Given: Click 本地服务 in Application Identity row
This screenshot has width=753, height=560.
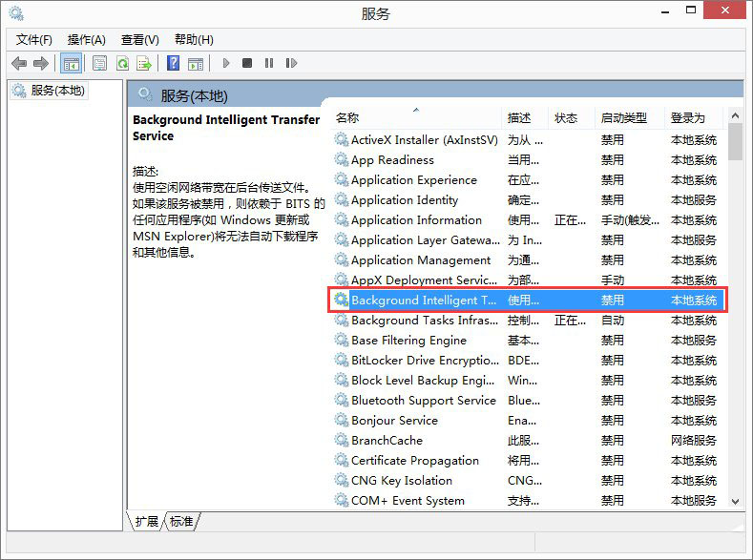Looking at the screenshot, I should [x=694, y=199].
